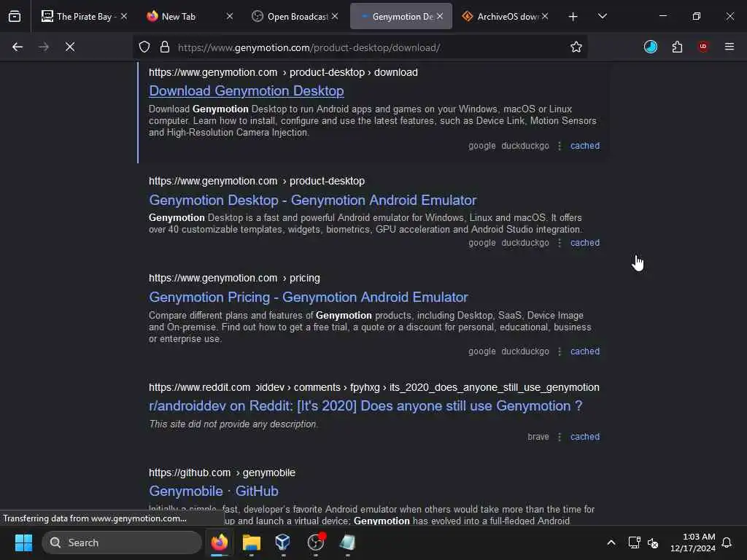Image resolution: width=747 pixels, height=560 pixels.
Task: Expand the list all tabs dropdown
Action: pos(602,17)
